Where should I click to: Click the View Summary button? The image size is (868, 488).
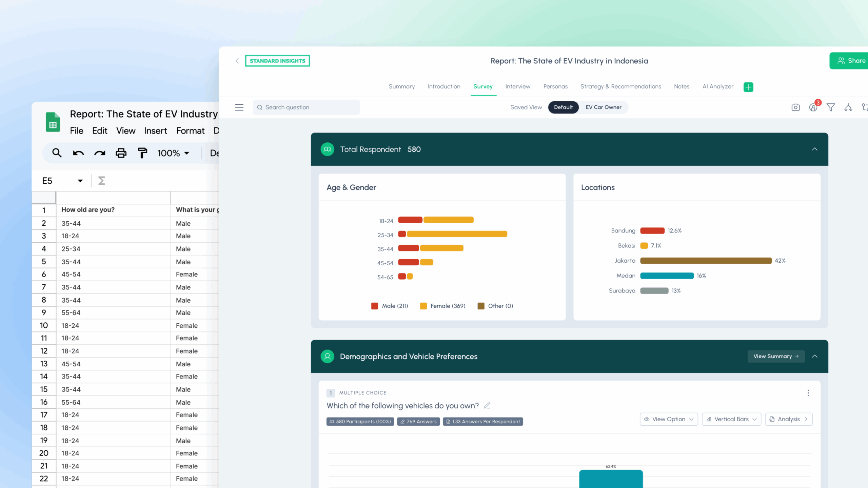point(776,356)
